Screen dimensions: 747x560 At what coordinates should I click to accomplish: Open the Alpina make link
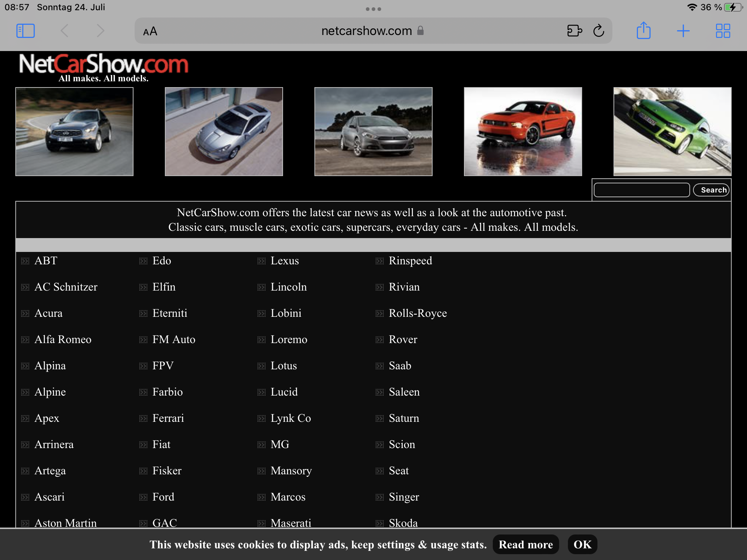(x=50, y=366)
